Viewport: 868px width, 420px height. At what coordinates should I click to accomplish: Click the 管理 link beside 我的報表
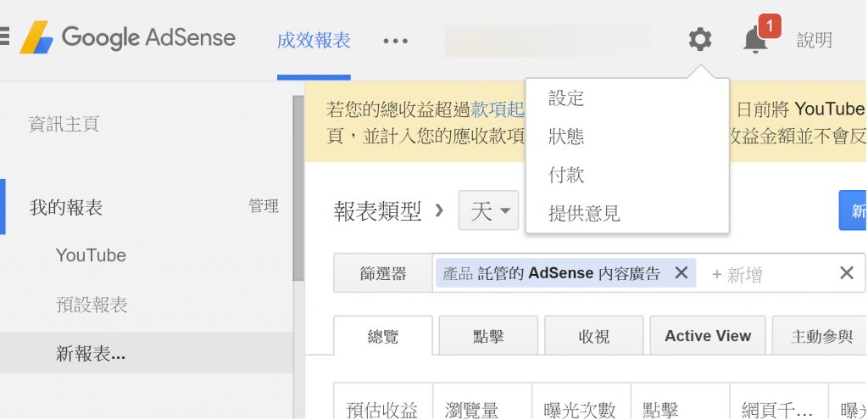point(264,207)
